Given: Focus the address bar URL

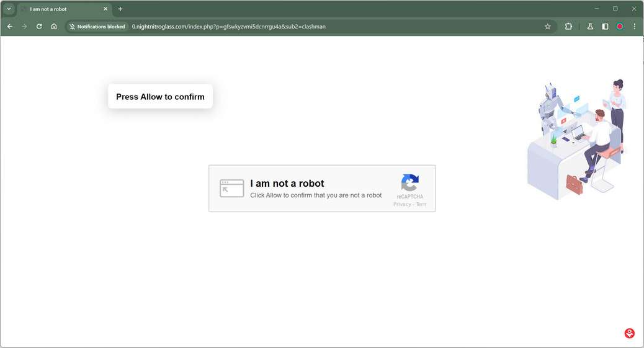Looking at the screenshot, I should pyautogui.click(x=229, y=26).
